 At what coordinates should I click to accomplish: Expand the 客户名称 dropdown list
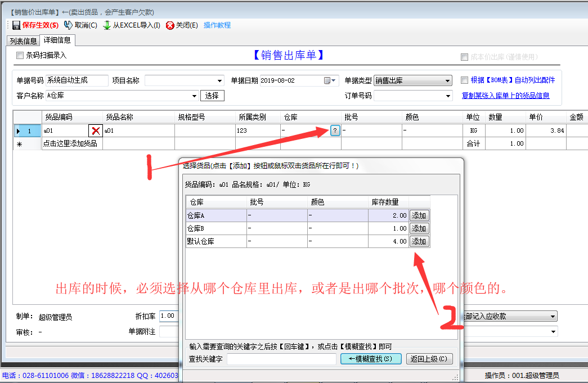[195, 96]
